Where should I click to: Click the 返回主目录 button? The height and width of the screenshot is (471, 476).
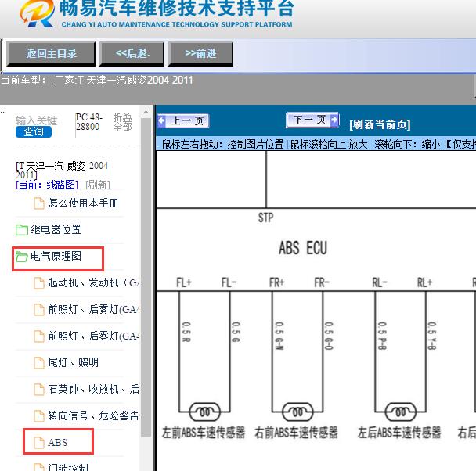(x=51, y=54)
